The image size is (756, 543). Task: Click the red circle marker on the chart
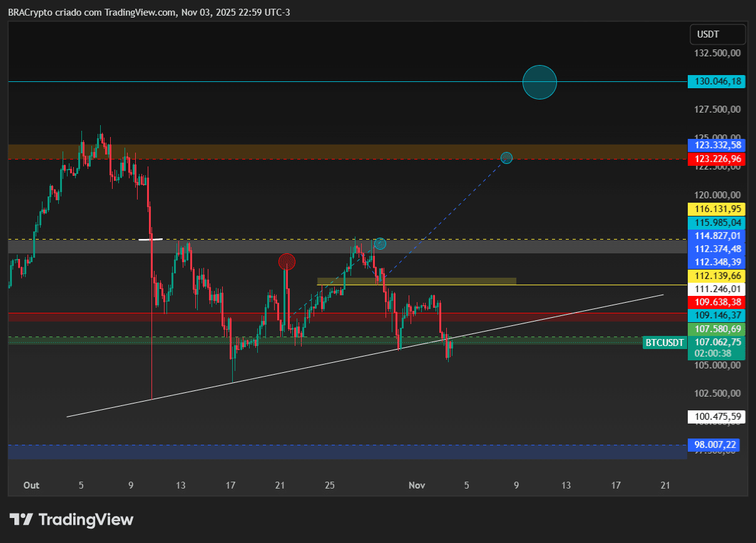(287, 261)
